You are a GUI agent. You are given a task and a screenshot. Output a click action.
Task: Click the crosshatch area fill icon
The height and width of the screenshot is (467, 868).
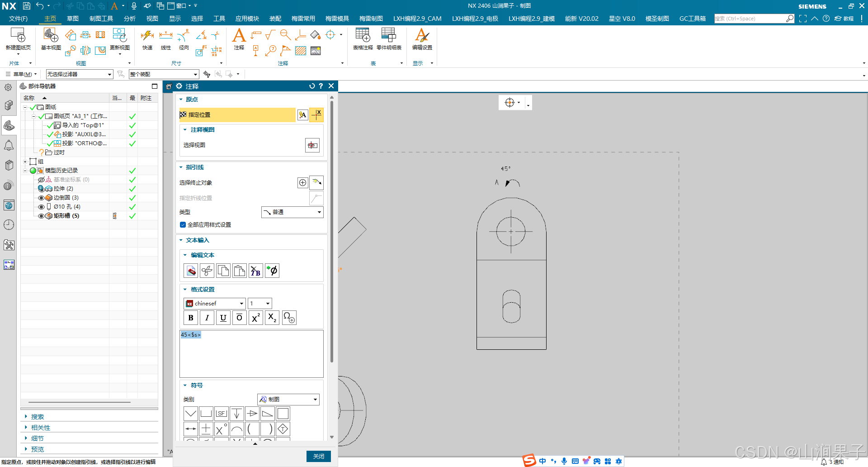point(301,51)
